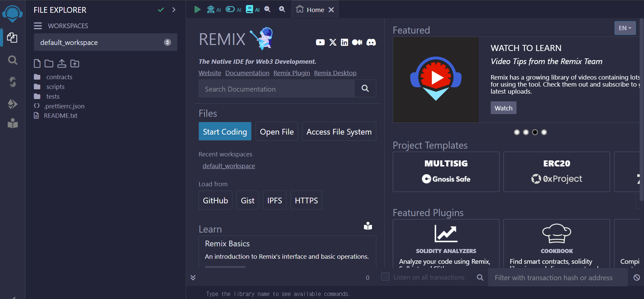644x299 pixels.
Task: Click the zoom out magnifier icon
Action: coord(267,9)
